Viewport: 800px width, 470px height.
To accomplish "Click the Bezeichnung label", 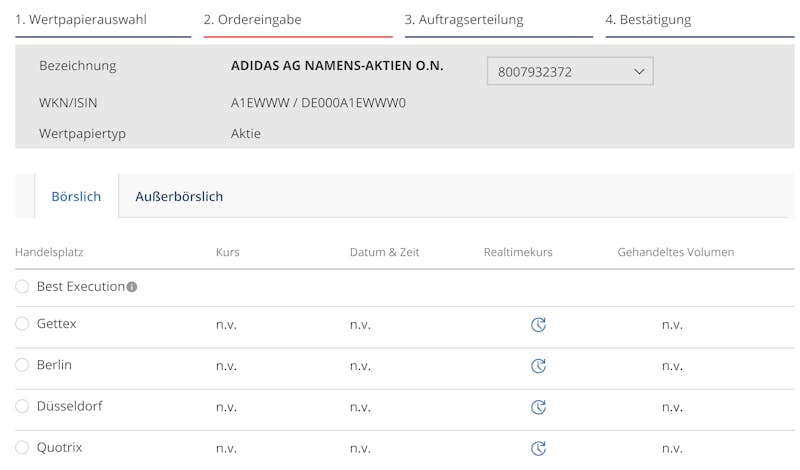I will pos(78,66).
